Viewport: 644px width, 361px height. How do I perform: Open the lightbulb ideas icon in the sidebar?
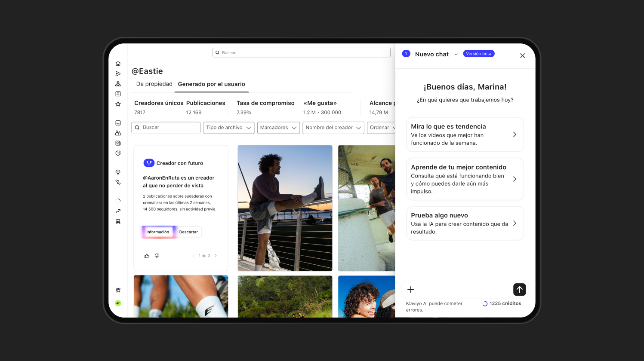118,172
